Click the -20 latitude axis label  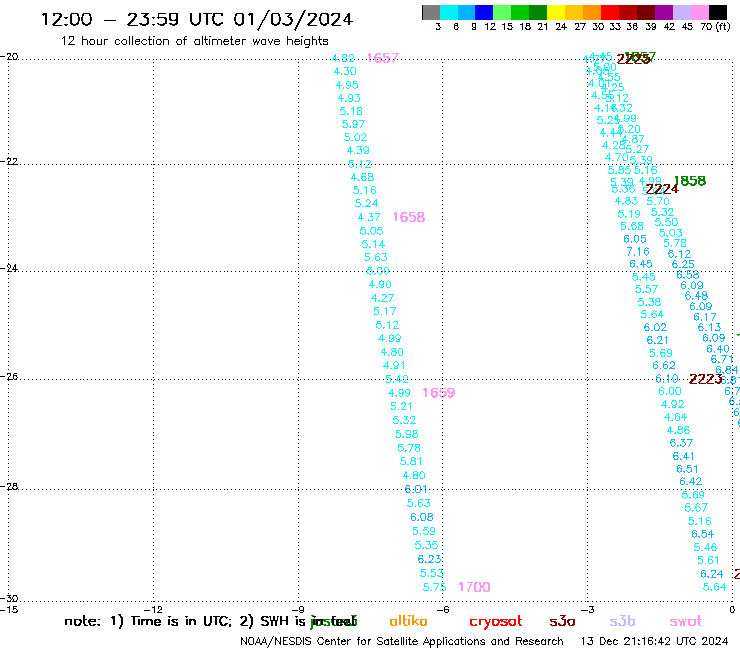(9, 57)
